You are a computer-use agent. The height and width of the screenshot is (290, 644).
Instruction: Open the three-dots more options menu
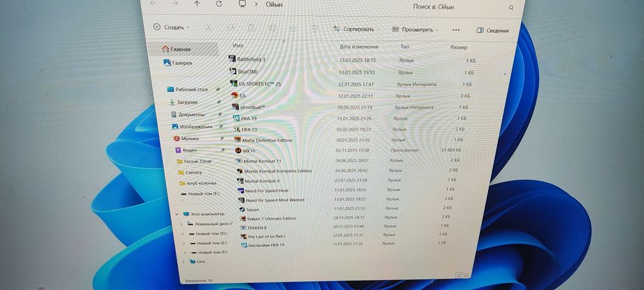click(456, 30)
